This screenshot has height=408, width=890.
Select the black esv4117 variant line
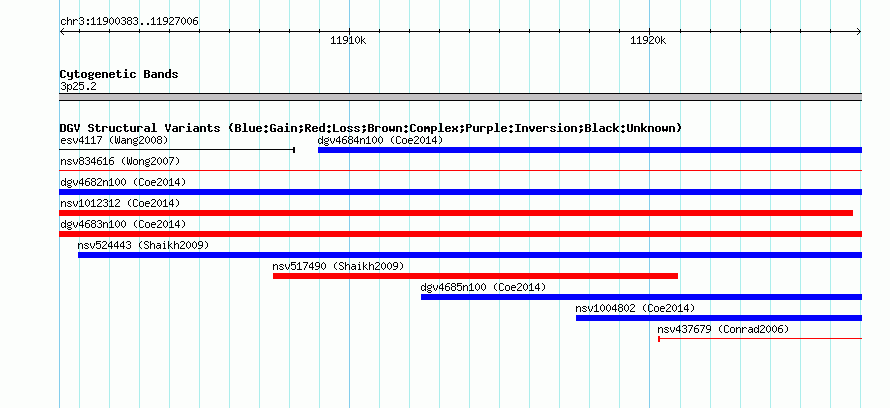tap(177, 150)
